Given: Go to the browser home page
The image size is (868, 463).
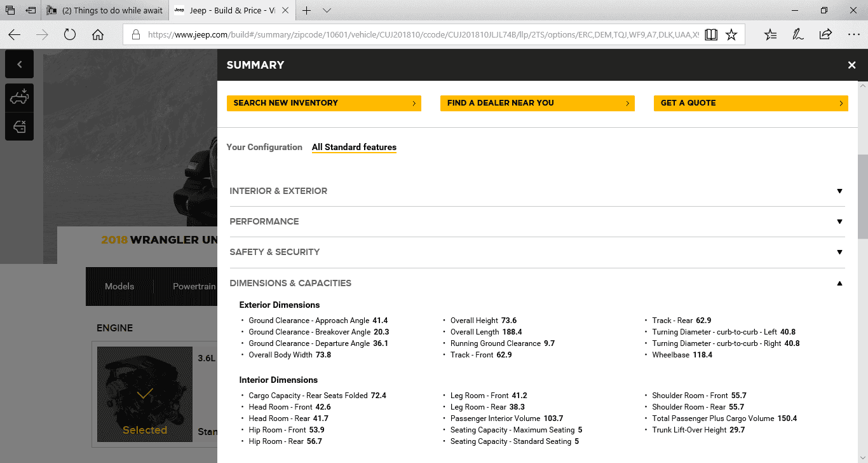Looking at the screenshot, I should coord(98,34).
